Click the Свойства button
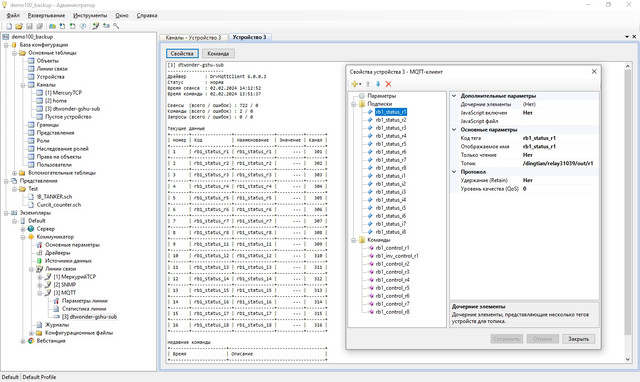 click(x=182, y=53)
